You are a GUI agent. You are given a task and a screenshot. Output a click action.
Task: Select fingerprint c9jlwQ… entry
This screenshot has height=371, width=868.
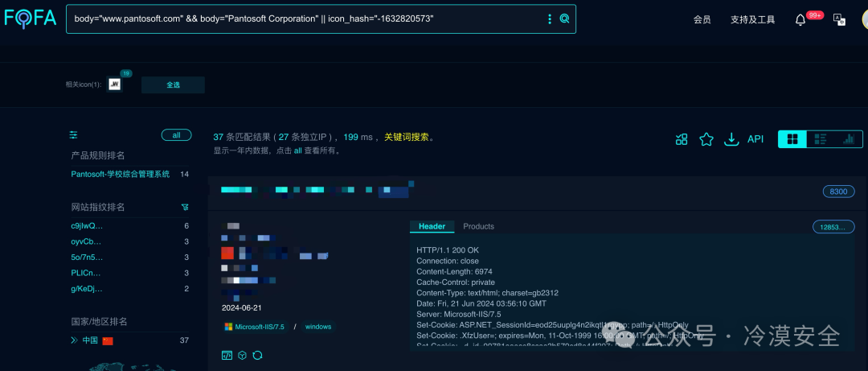[87, 225]
